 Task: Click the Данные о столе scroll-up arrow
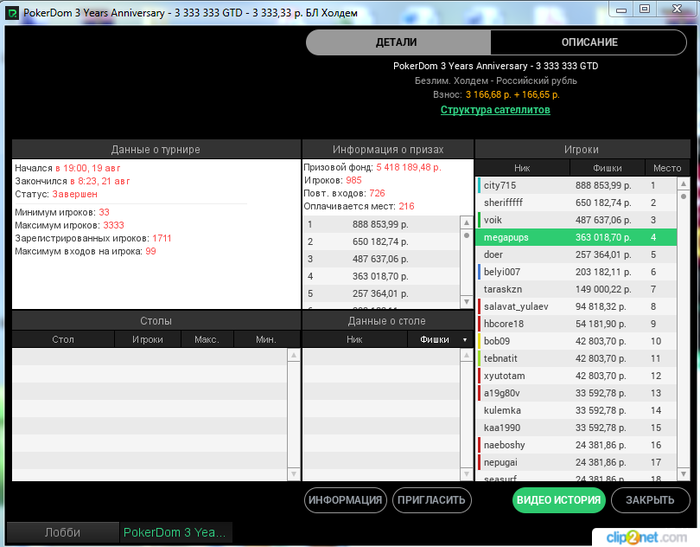(x=467, y=355)
